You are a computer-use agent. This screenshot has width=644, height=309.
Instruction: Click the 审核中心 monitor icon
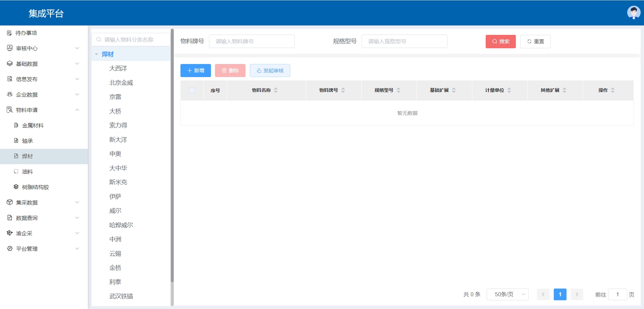point(10,48)
